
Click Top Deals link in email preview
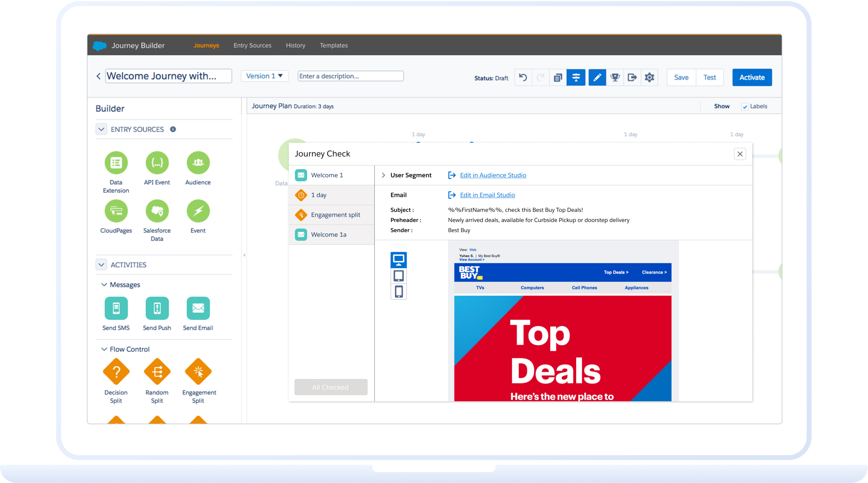point(616,272)
